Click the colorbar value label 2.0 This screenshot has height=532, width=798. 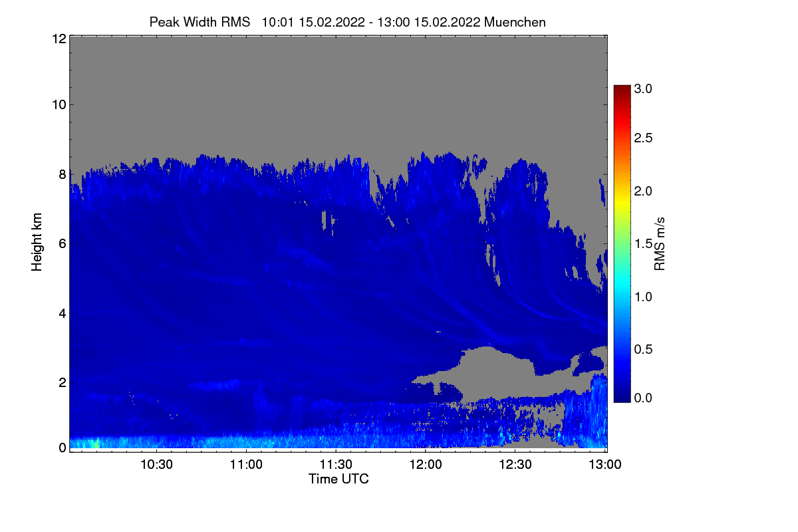643,192
